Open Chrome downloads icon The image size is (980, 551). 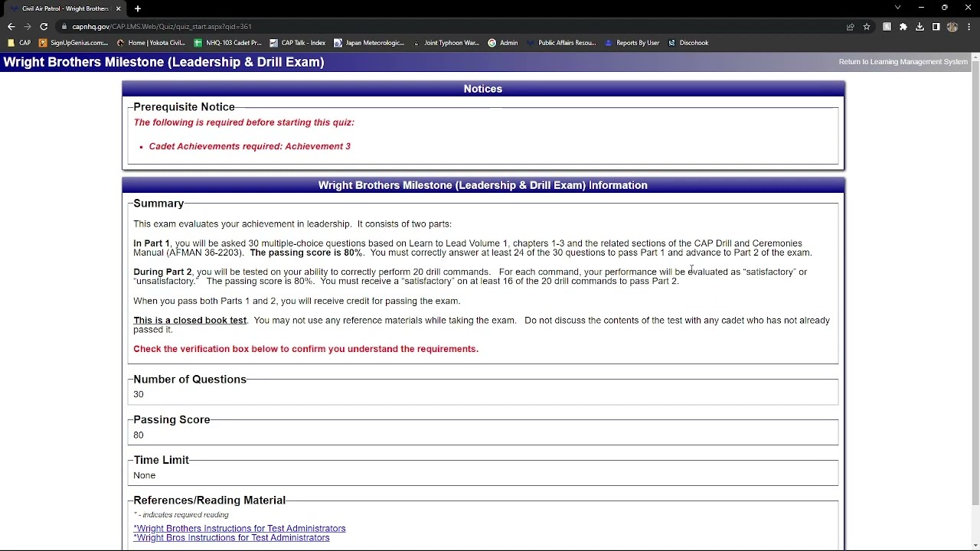920,27
